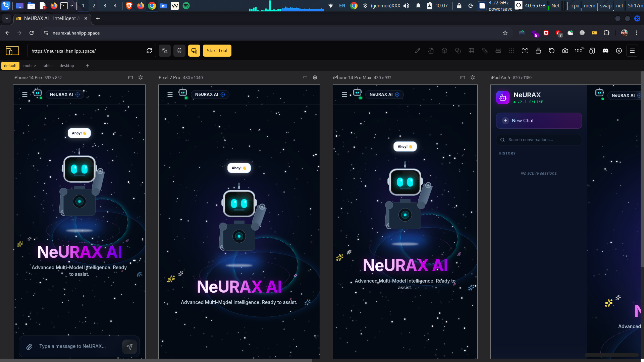This screenshot has width=644, height=362.
Task: Click the rotate reset icon in toolbar
Action: pos(552,51)
